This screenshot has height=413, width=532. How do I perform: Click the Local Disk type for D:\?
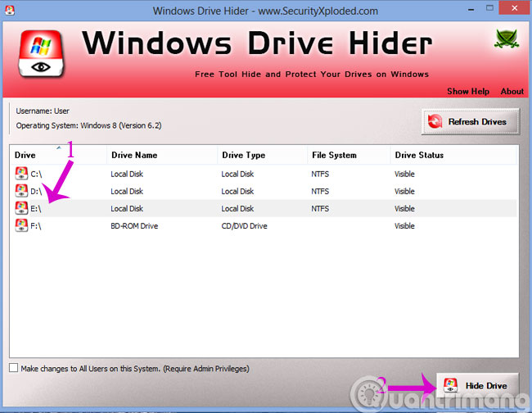237,191
